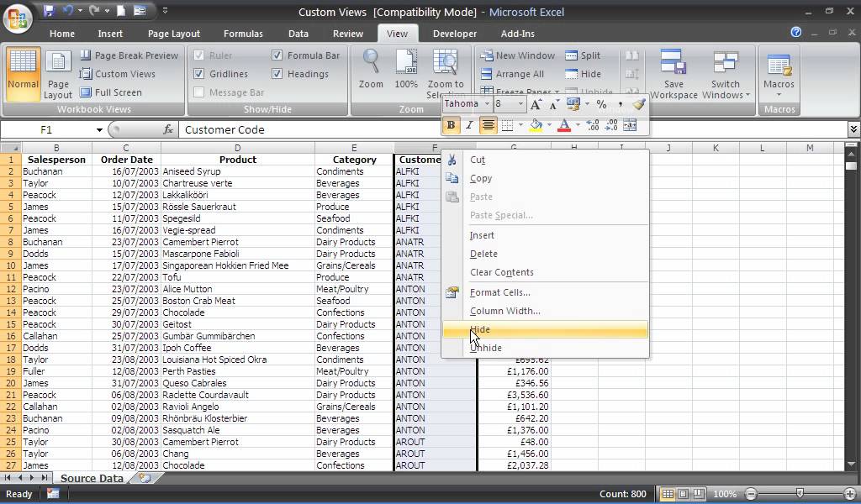Click the Increase Font Size icon in mini toolbar

(536, 104)
